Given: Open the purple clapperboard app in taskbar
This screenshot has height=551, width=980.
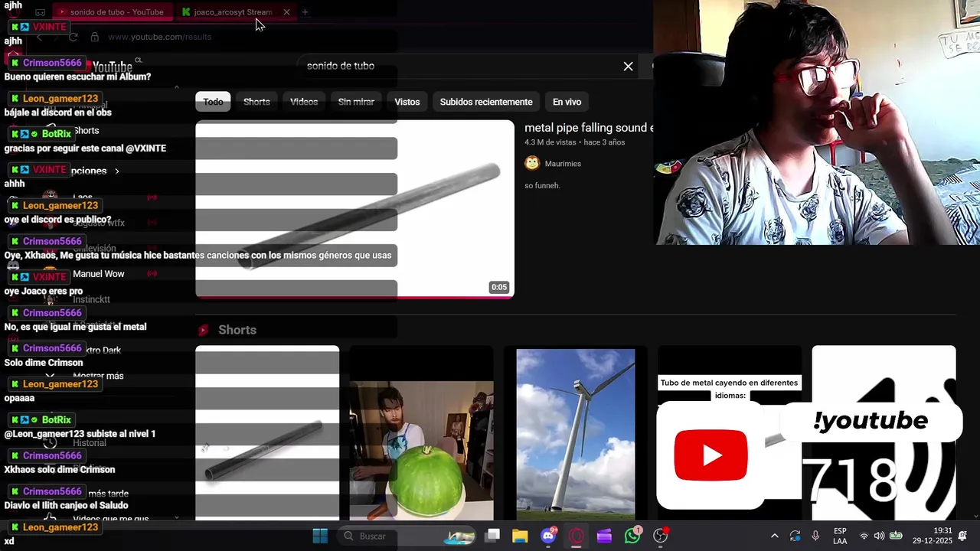Looking at the screenshot, I should coord(604,536).
